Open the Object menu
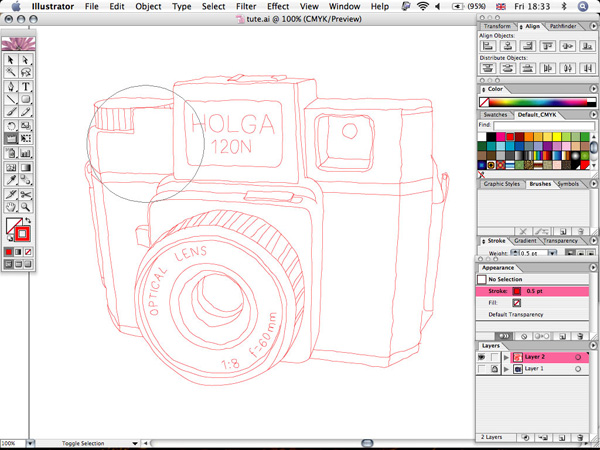Viewport: 600px width, 450px height. pyautogui.click(x=148, y=6)
